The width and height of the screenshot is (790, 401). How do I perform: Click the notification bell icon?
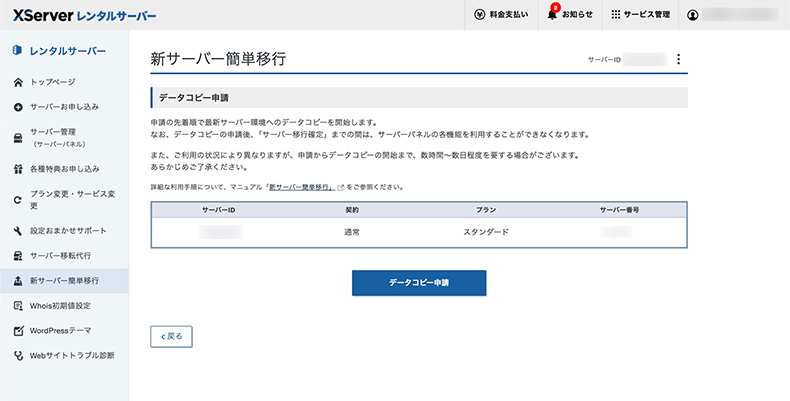pos(552,15)
